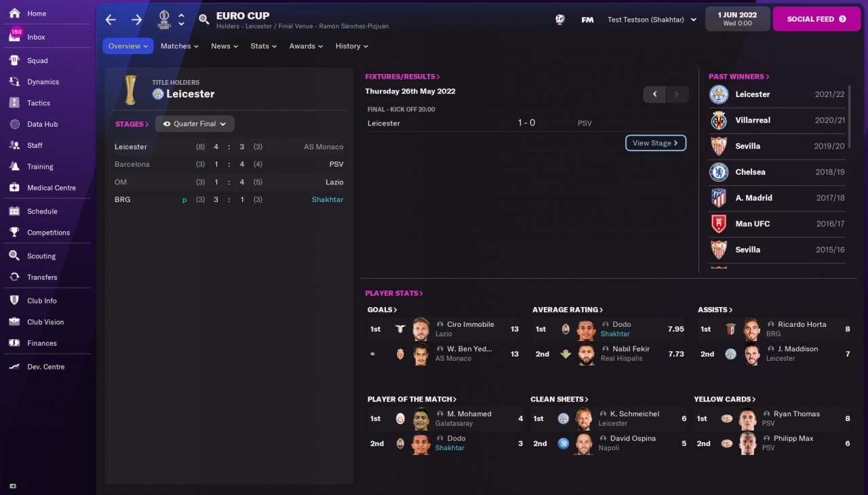Image resolution: width=868 pixels, height=495 pixels.
Task: Open the Awards tab menu
Action: [x=307, y=46]
